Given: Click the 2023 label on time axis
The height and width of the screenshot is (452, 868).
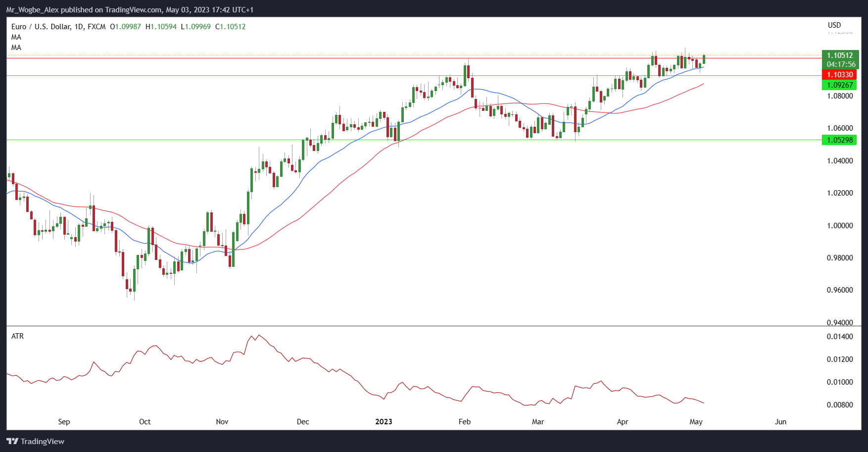Looking at the screenshot, I should [x=384, y=422].
